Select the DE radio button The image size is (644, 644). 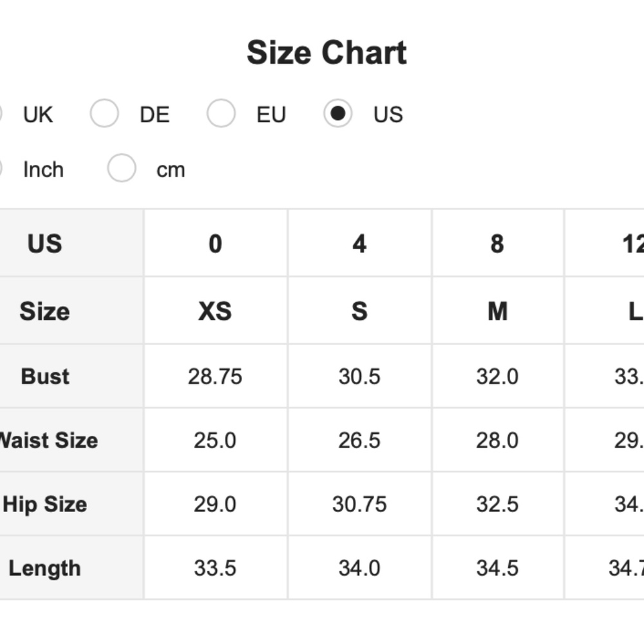(104, 114)
